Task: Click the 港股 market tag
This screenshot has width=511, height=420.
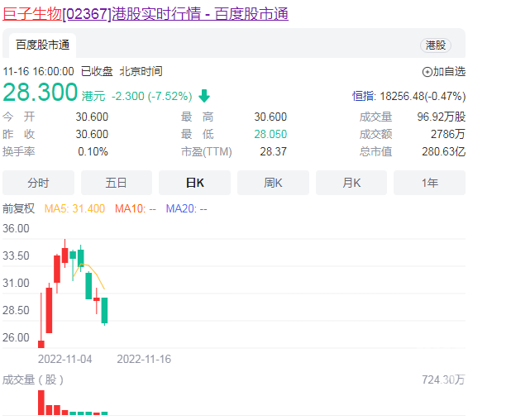Action: [x=434, y=45]
